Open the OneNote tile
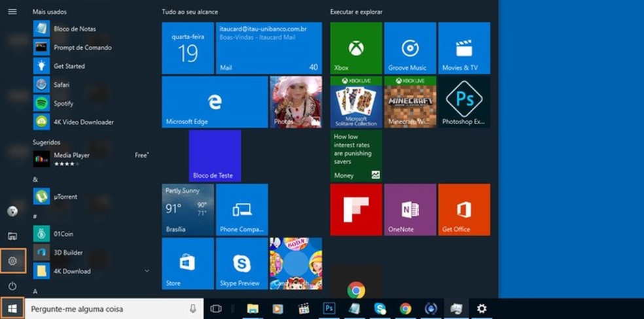This screenshot has height=319, width=644. [410, 210]
